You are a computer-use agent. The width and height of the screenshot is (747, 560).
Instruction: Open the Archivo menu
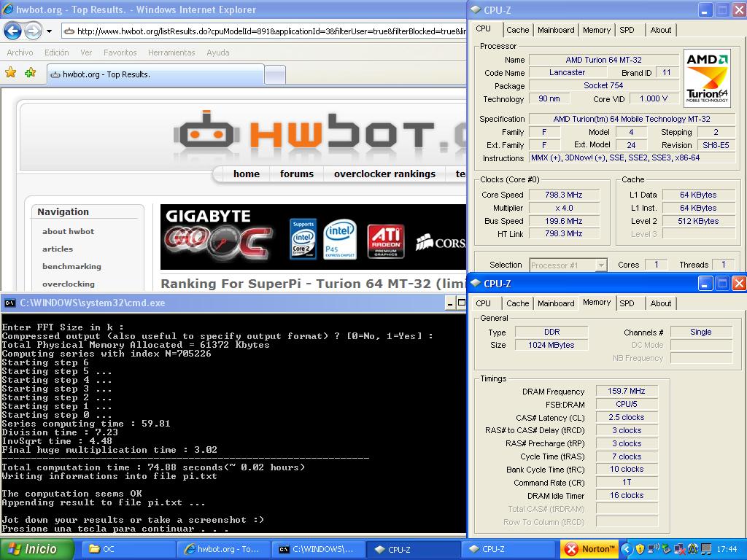(20, 52)
